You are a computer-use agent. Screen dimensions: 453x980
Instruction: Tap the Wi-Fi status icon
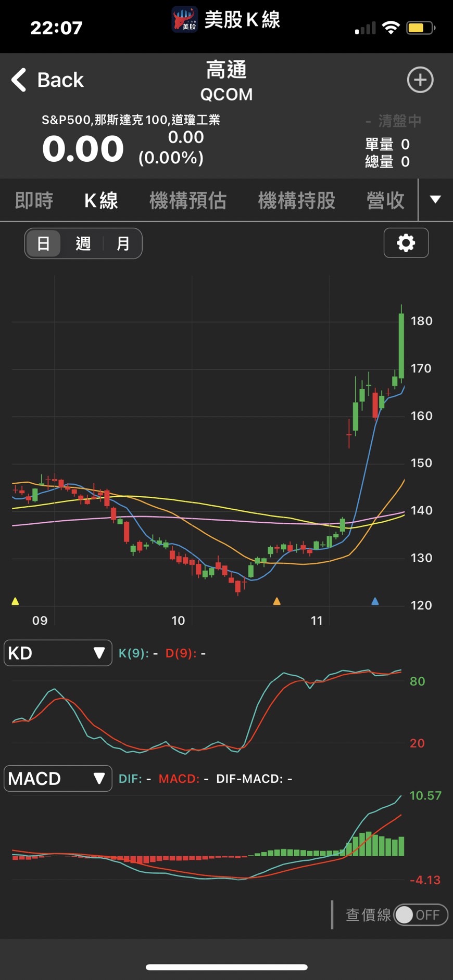coord(391,28)
